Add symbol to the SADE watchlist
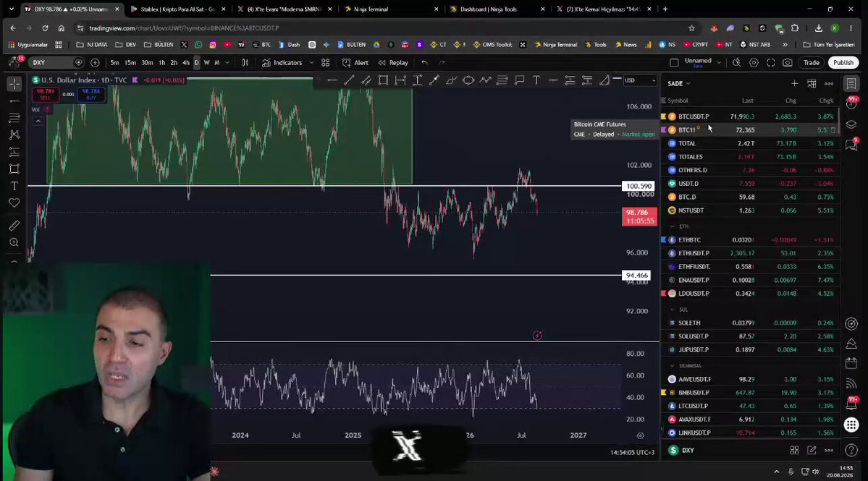868x481 pixels. click(794, 83)
